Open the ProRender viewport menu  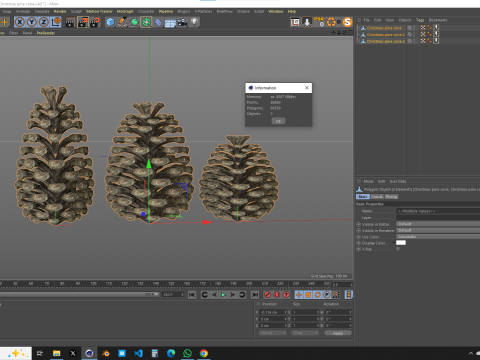pos(46,33)
